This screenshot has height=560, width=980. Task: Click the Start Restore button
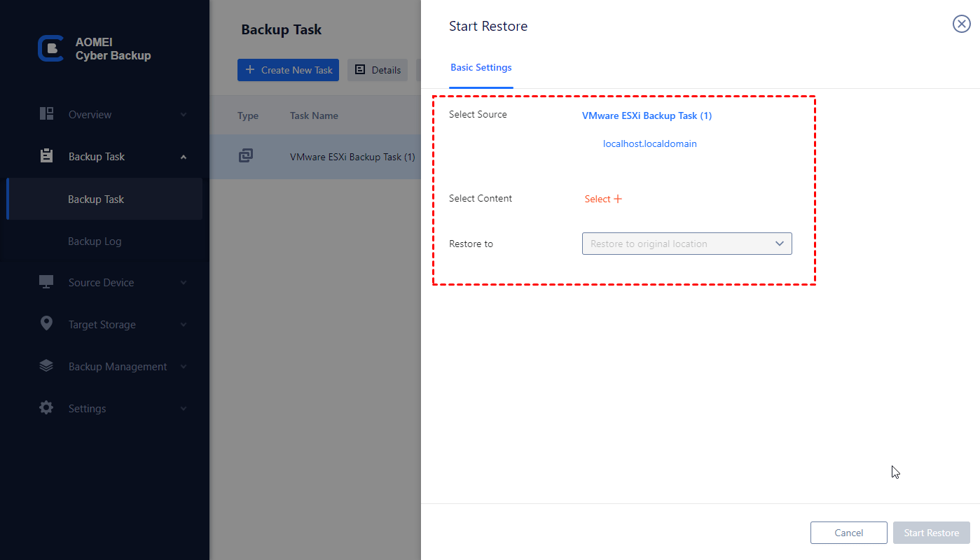932,533
